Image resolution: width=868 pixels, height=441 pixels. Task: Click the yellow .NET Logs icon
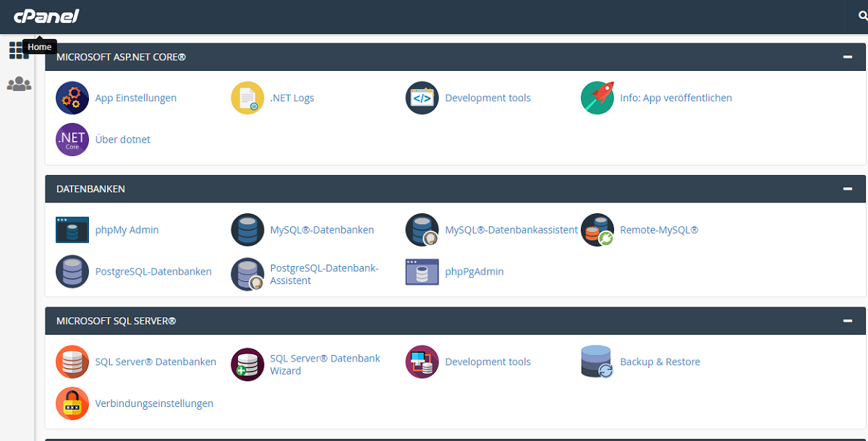coord(247,98)
